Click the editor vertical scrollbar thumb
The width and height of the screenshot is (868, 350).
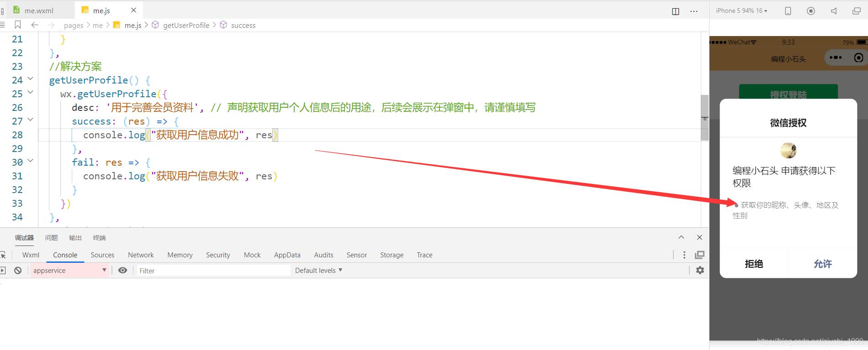704,118
